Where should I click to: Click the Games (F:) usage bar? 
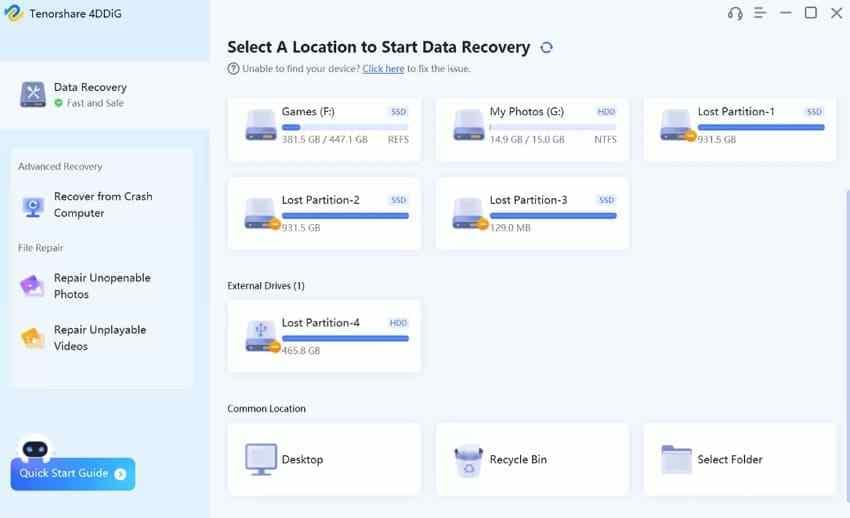[x=345, y=127]
